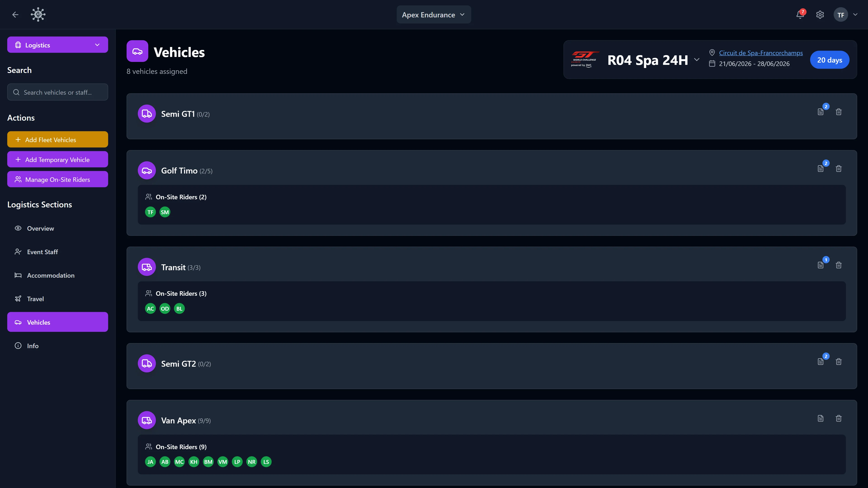
Task: Open the settings gear
Action: click(820, 15)
